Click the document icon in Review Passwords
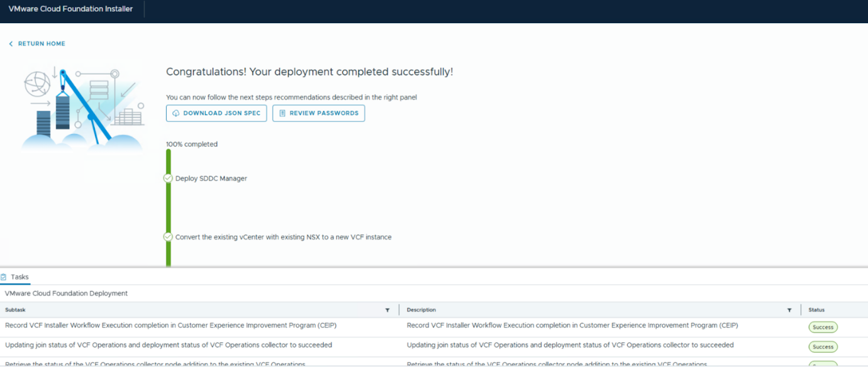Viewport: 868px width, 367px height. pos(282,113)
